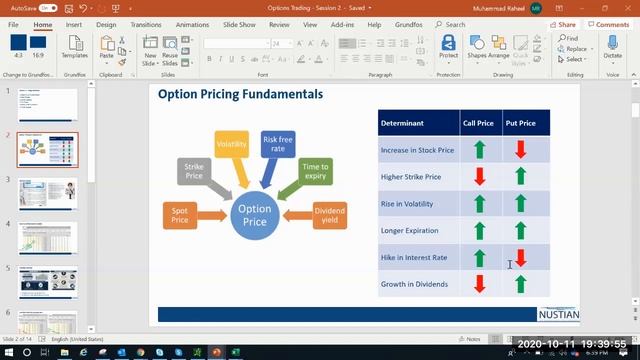Click the Save icon in title bar
Viewport: 640px width, 360px height.
(69, 8)
